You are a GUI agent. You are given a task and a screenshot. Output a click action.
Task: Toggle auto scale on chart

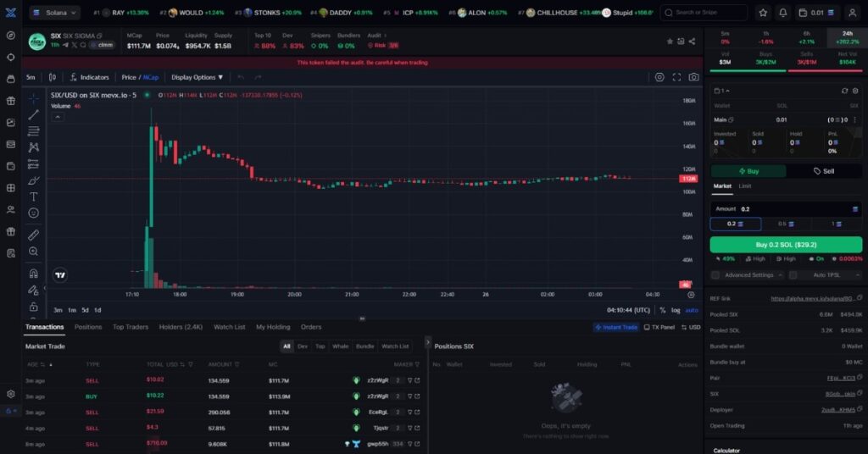692,310
